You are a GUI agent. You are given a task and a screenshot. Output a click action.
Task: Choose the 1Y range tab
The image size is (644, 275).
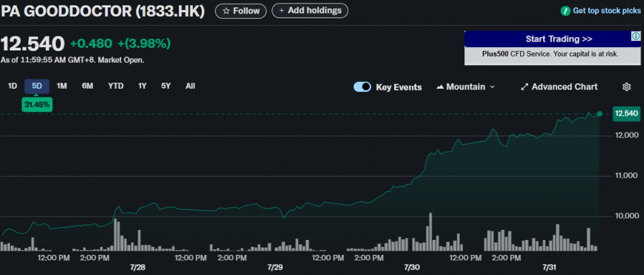[142, 86]
